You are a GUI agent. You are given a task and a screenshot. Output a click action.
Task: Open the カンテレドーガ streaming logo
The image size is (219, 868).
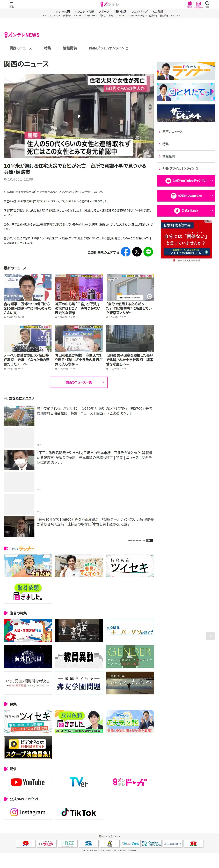[130, 782]
